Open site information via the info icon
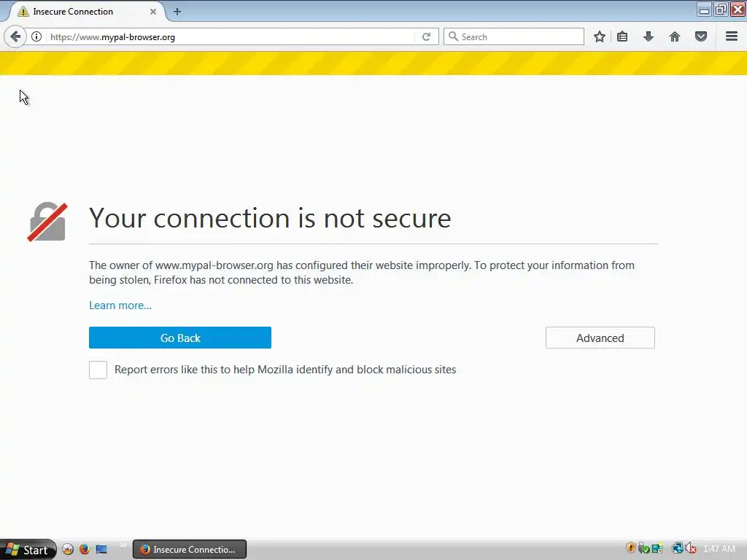 [36, 36]
